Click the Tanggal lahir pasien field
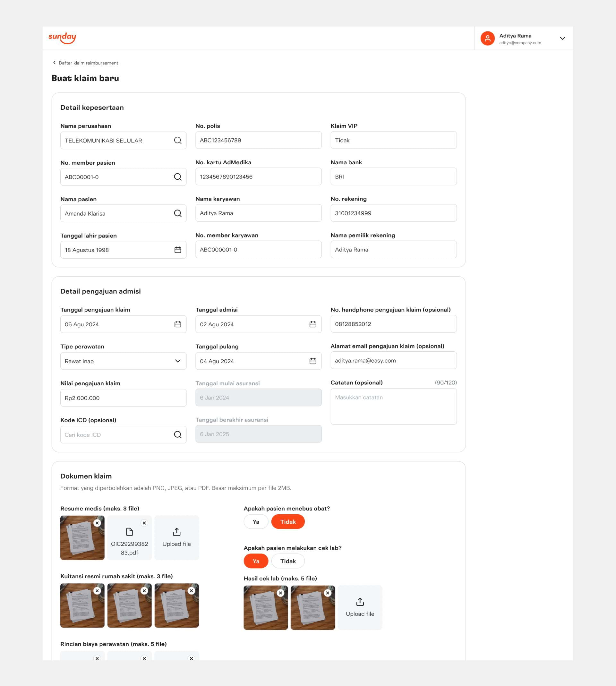 123,250
